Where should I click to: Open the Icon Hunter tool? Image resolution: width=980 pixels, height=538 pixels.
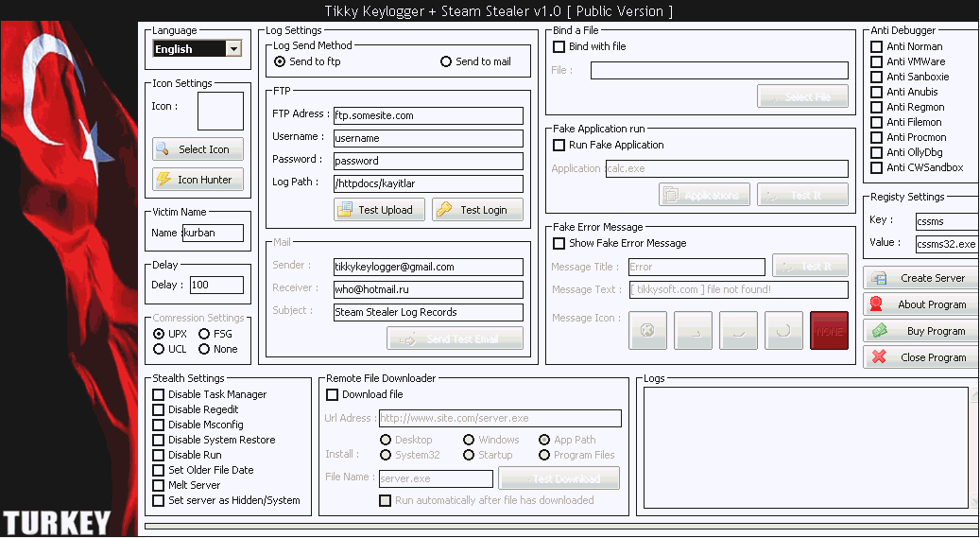pos(198,180)
